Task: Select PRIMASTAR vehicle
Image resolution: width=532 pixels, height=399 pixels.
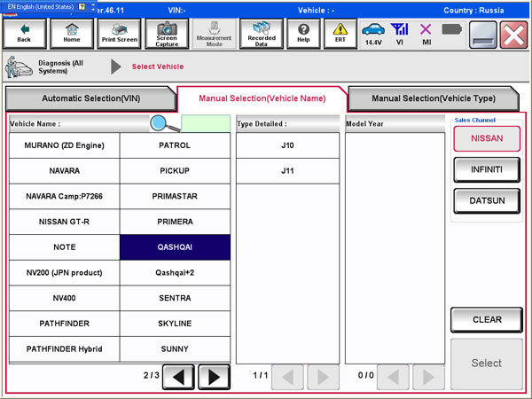Action: point(175,197)
